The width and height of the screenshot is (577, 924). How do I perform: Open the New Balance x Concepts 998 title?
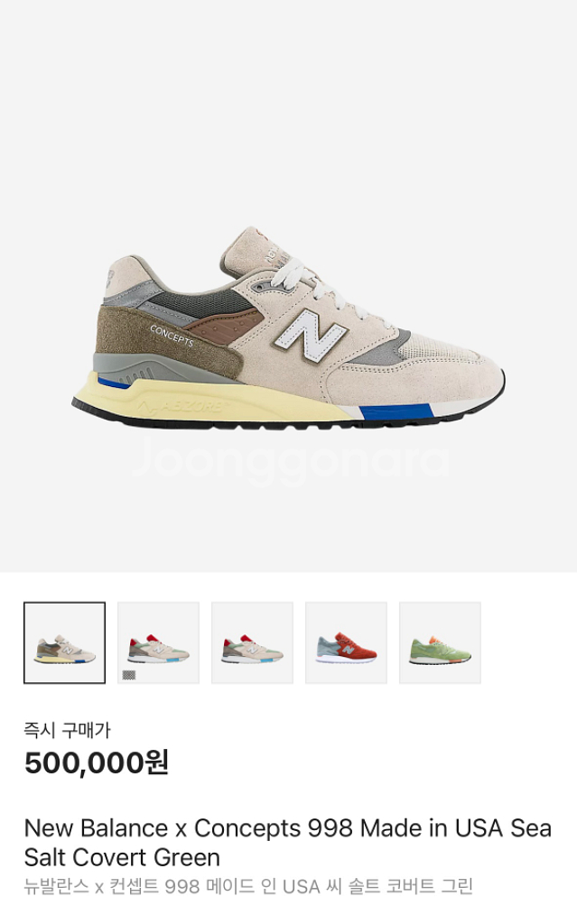pyautogui.click(x=288, y=843)
